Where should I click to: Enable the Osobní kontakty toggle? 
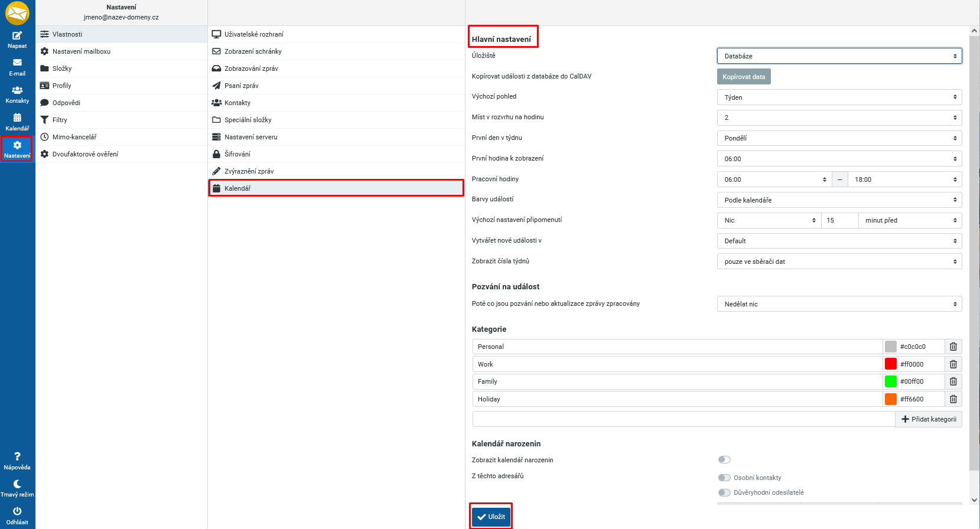724,478
